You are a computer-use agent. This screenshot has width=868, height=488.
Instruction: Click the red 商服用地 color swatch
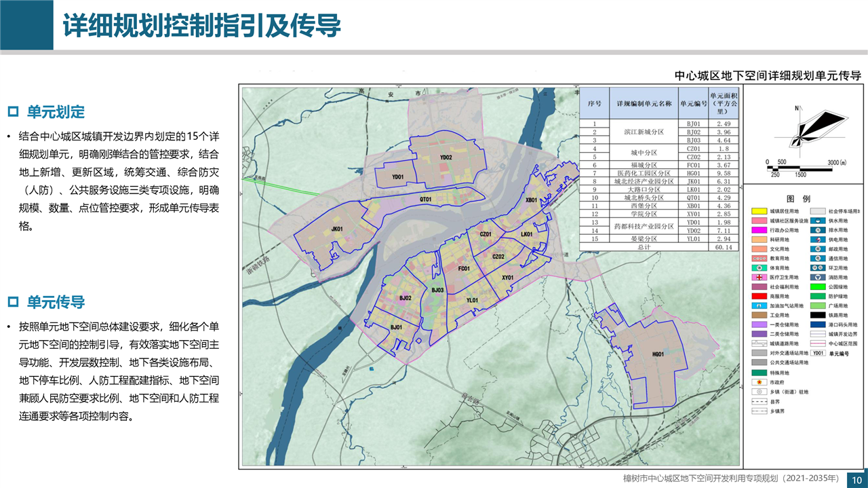pyautogui.click(x=758, y=297)
